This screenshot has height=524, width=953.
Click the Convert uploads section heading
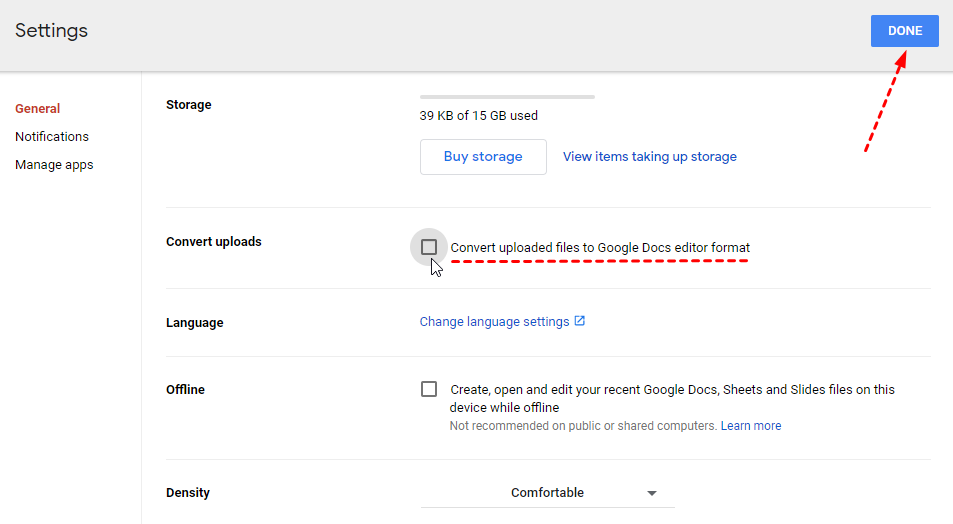point(214,242)
